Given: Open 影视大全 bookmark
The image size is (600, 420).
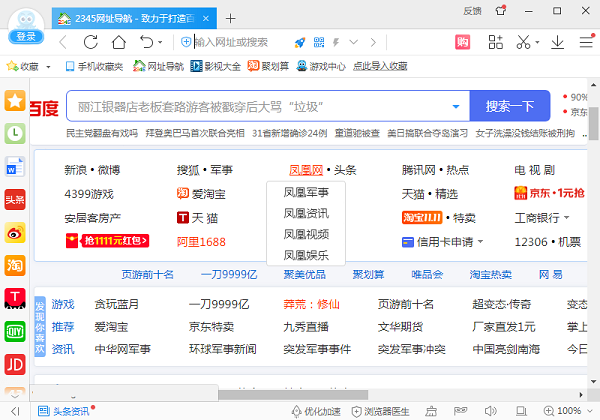Looking at the screenshot, I should tap(215, 67).
